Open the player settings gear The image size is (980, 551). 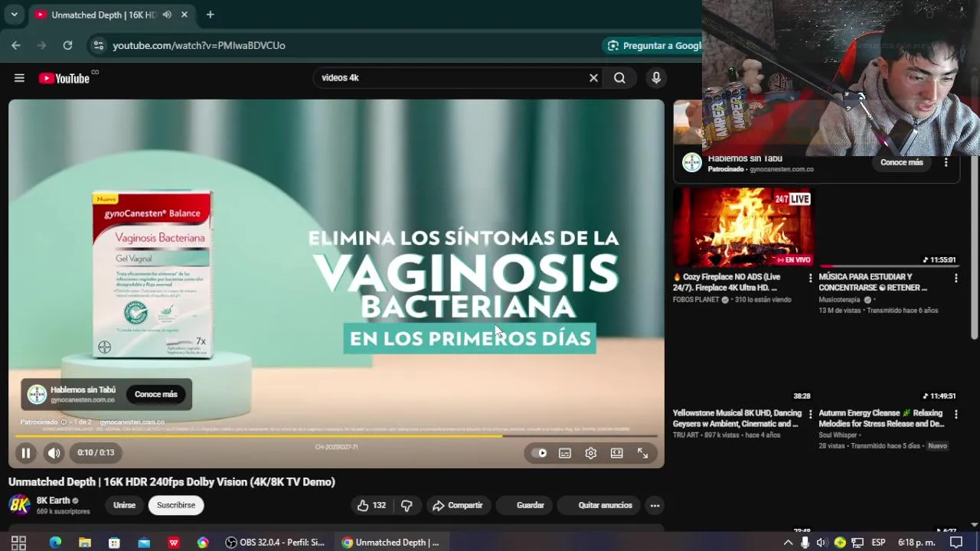click(x=591, y=453)
